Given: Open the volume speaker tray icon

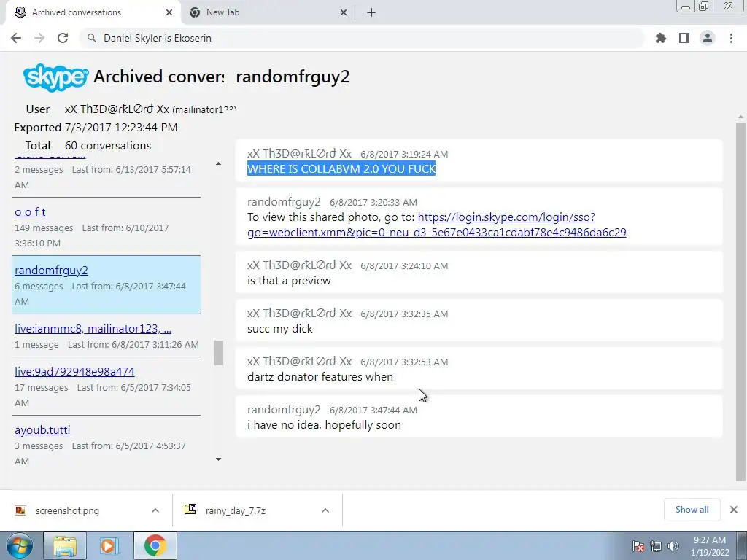Looking at the screenshot, I should pos(673,546).
